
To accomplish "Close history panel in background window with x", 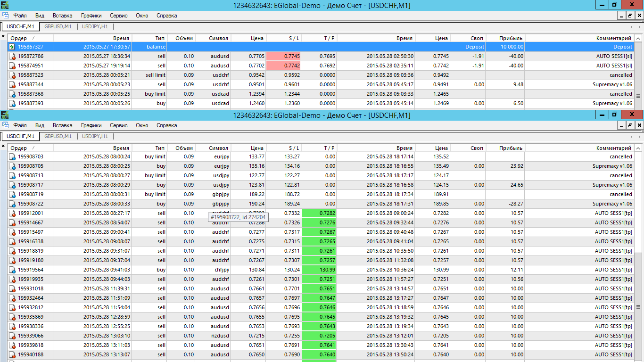I will [3, 36].
